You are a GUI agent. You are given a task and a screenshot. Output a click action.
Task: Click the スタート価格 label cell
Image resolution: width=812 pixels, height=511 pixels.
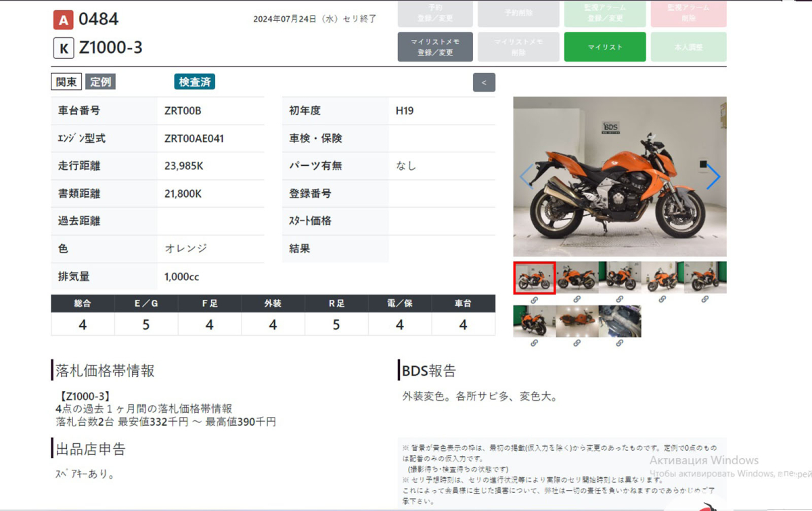tap(336, 221)
